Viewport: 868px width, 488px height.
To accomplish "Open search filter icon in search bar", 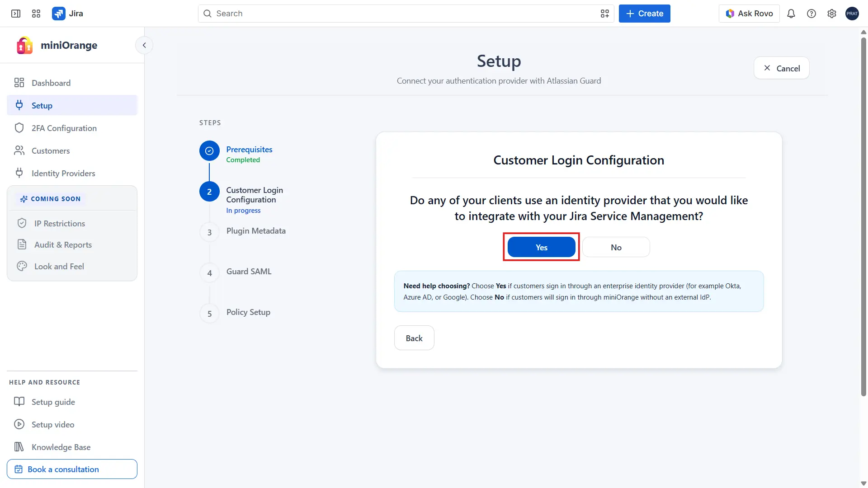I will coord(605,14).
